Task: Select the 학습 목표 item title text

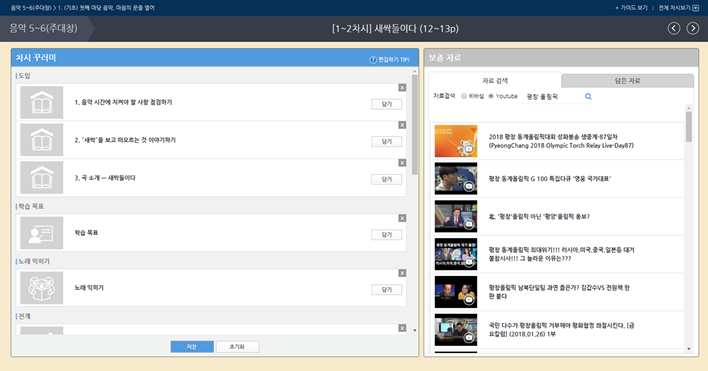Action: point(86,233)
